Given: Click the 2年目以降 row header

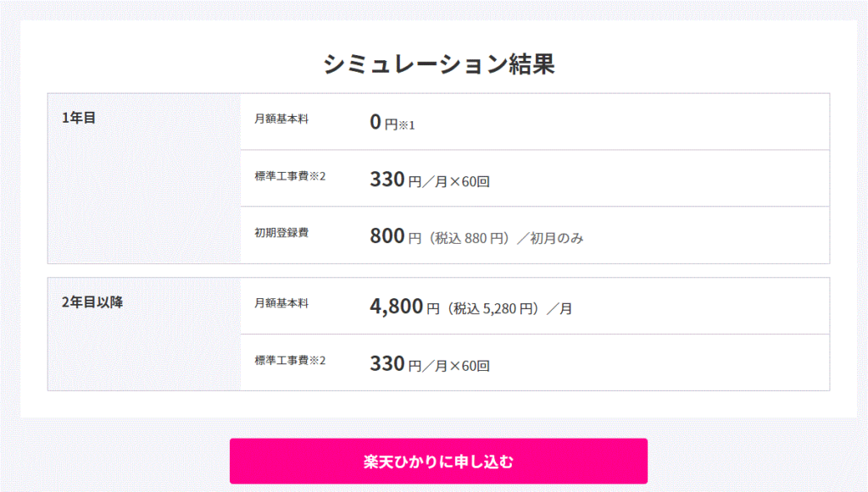Looking at the screenshot, I should (92, 302).
